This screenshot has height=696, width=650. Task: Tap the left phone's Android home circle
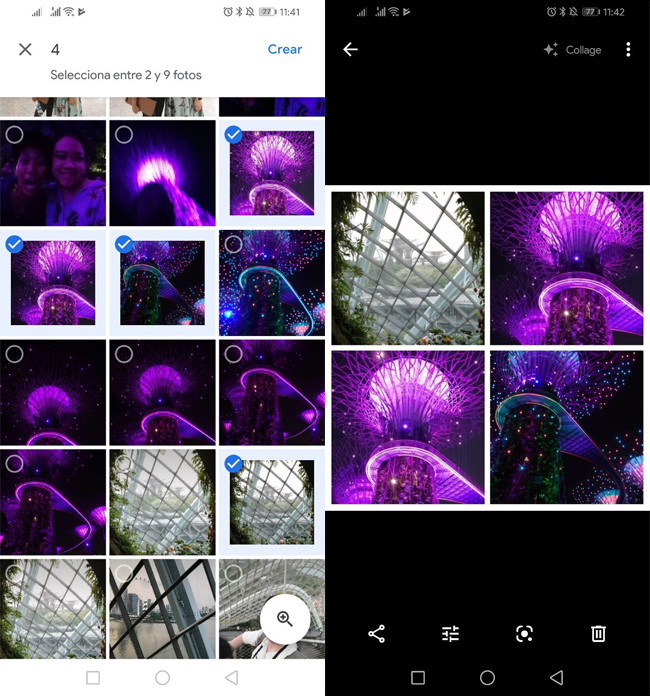162,678
